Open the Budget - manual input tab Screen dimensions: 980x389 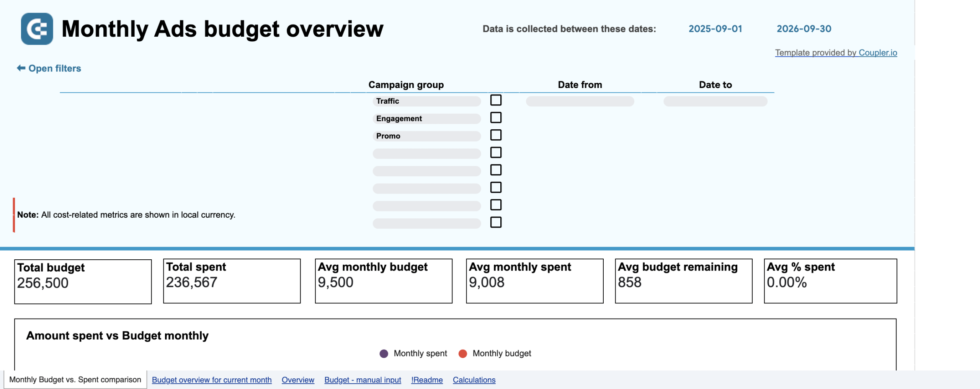click(363, 380)
